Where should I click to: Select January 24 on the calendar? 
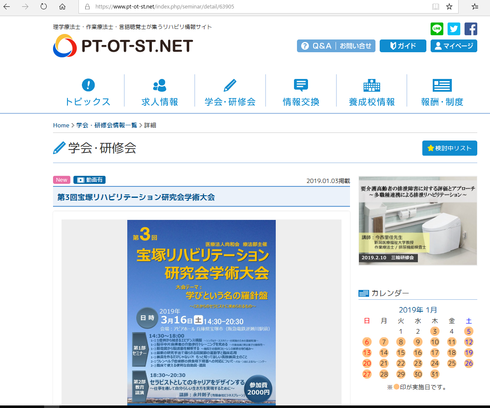pos(435,363)
